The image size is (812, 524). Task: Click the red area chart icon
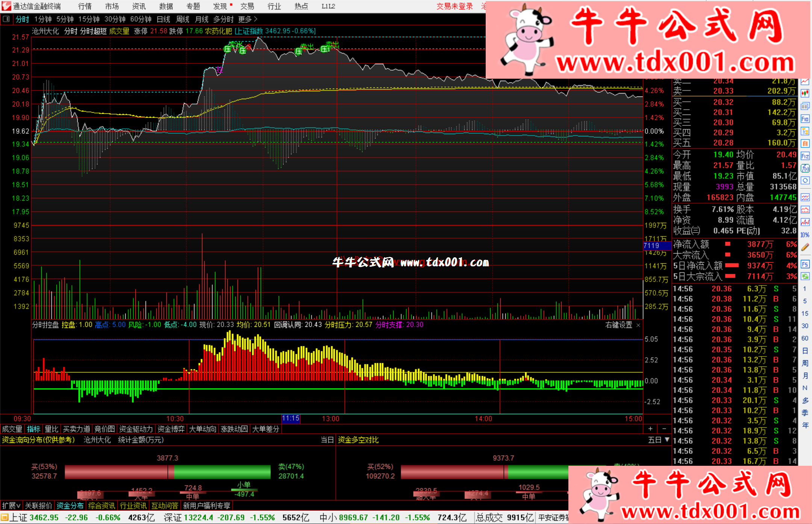coord(805,210)
